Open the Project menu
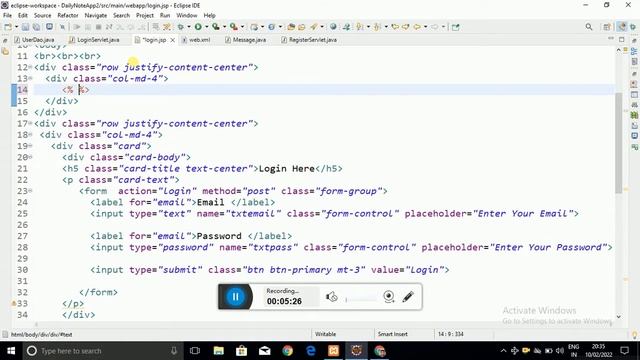This screenshot has width=640, height=360. [144, 15]
